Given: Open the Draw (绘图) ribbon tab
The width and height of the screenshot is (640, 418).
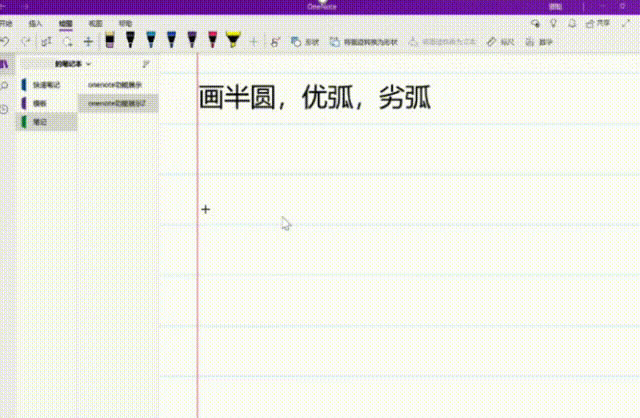Looking at the screenshot, I should pyautogui.click(x=65, y=24).
